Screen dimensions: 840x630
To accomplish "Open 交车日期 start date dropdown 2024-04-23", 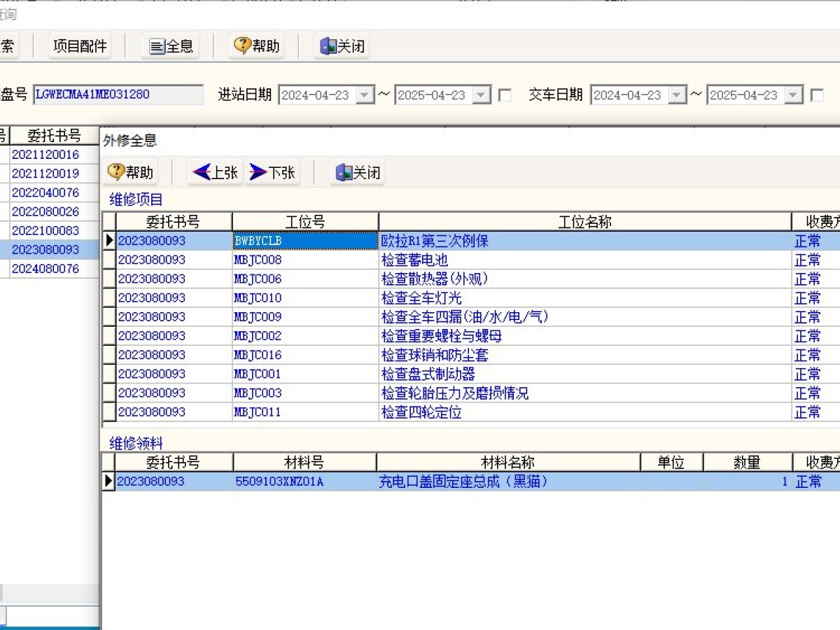I will pos(678,95).
